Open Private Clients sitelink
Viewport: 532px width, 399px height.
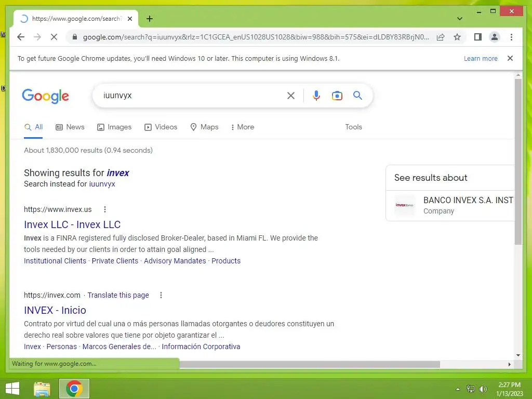tap(115, 261)
